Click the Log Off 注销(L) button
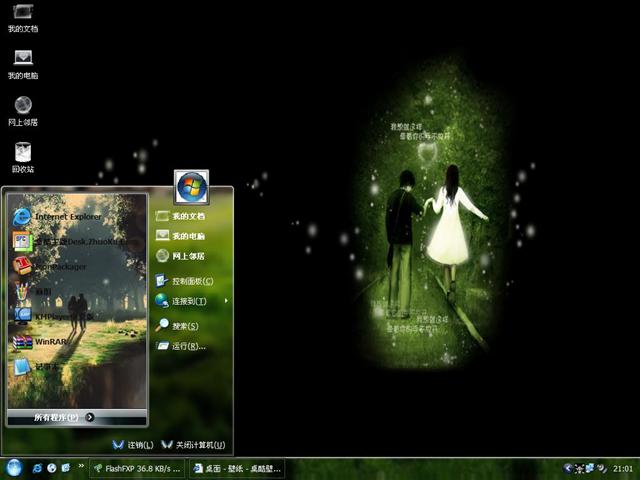The width and height of the screenshot is (640, 480). (133, 444)
